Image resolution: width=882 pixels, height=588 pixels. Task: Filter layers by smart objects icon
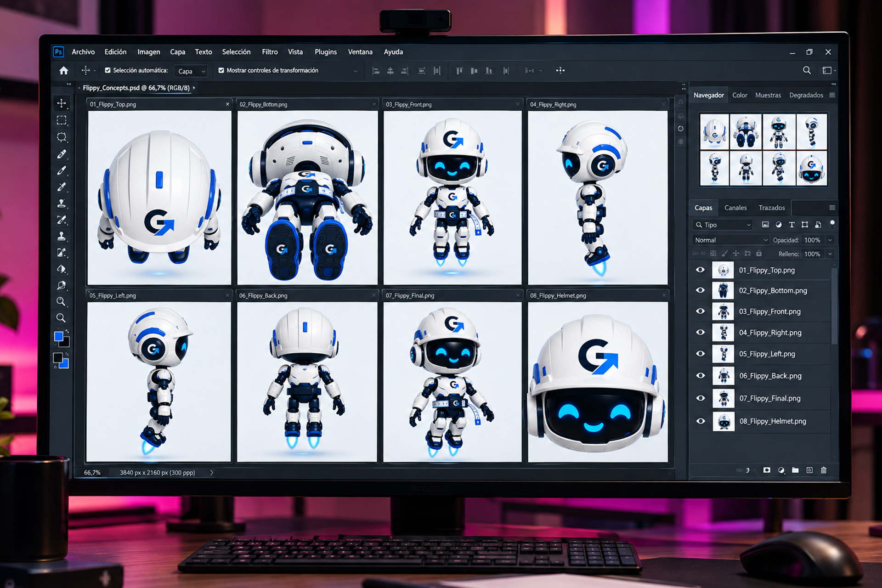(x=818, y=225)
